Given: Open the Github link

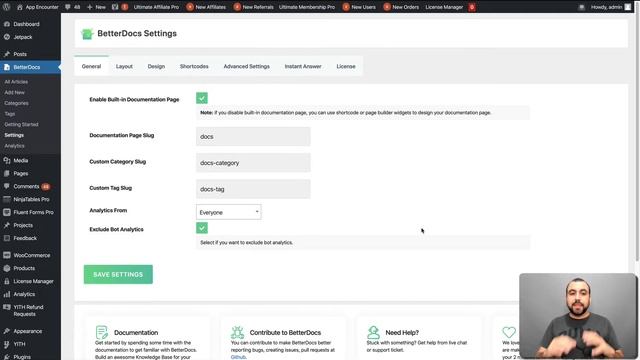Looking at the screenshot, I should click(x=238, y=357).
